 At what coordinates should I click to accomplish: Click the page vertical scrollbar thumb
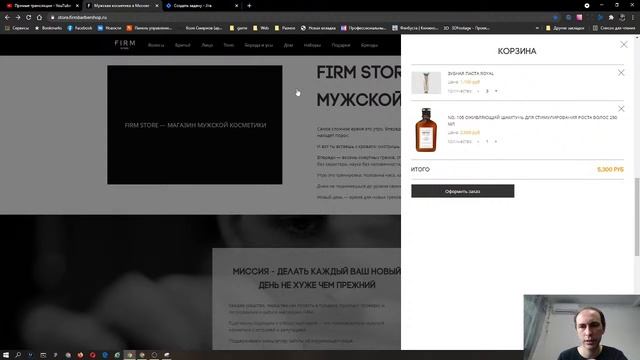[x=637, y=217]
